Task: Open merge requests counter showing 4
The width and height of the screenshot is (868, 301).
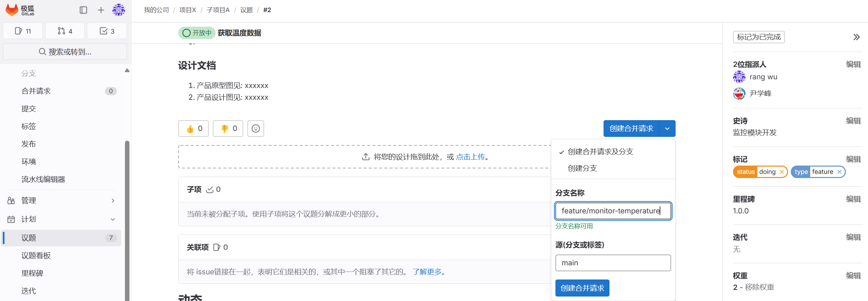Action: coord(65,31)
